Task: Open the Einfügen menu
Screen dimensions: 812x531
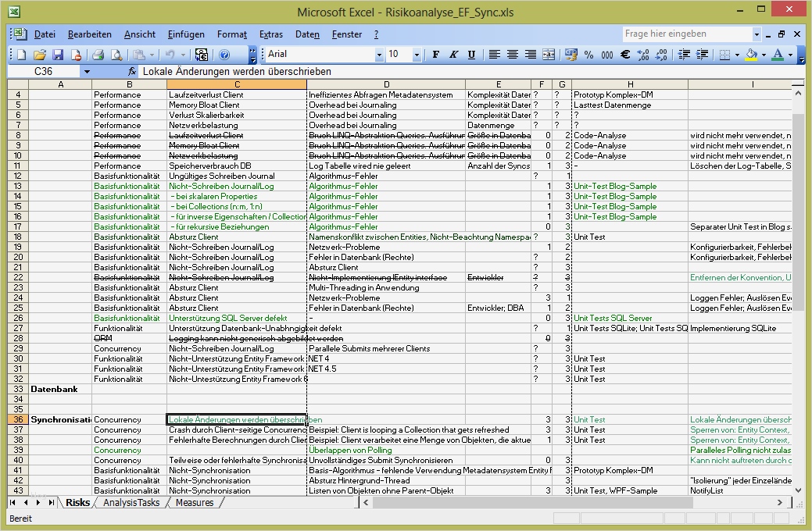Action: [186, 34]
